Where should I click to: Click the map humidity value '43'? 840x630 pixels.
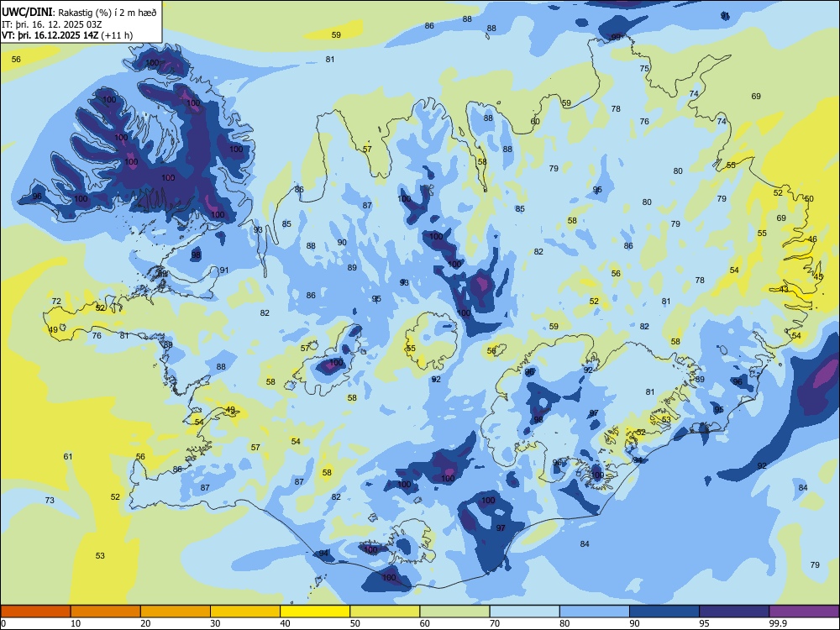pos(784,289)
